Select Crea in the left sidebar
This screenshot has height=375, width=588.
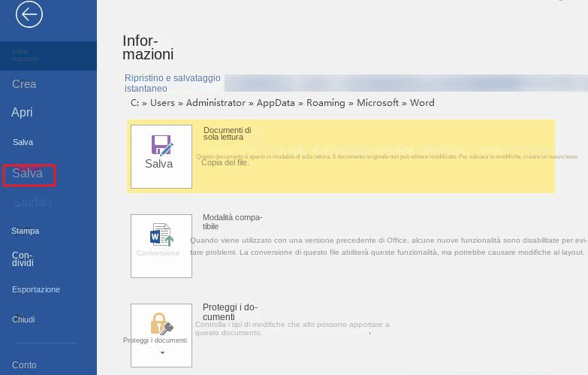click(24, 84)
